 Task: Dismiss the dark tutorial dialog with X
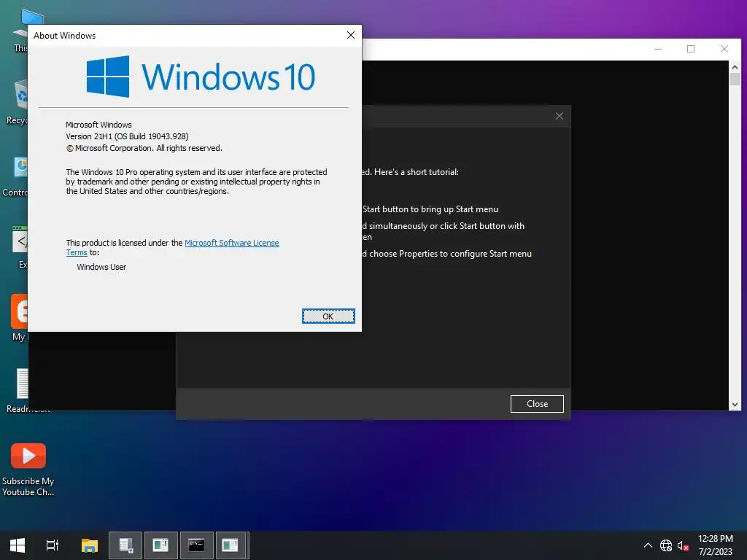[x=560, y=116]
